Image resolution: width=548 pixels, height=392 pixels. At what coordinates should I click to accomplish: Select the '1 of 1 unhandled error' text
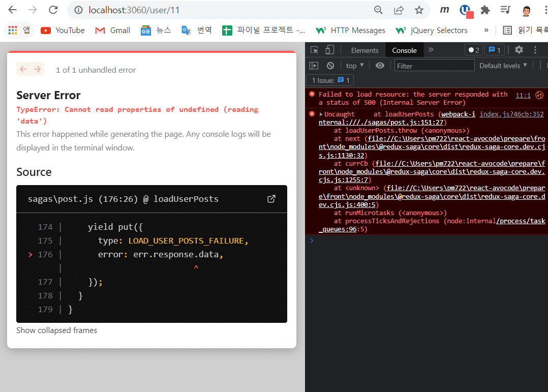(x=96, y=70)
